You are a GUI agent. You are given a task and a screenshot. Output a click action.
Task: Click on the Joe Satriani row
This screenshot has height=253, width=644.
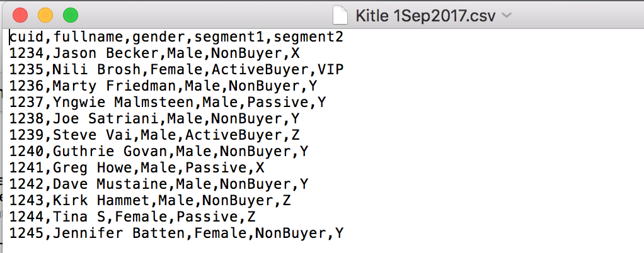[x=154, y=119]
